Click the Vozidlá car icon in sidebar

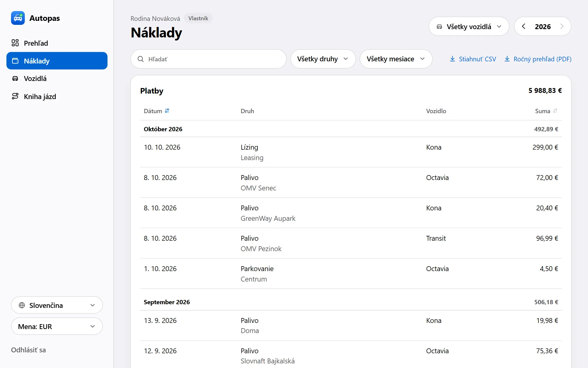click(15, 79)
